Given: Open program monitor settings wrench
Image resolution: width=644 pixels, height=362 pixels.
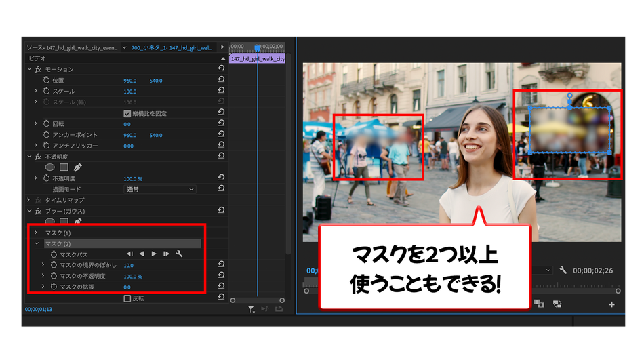Looking at the screenshot, I should tap(563, 270).
